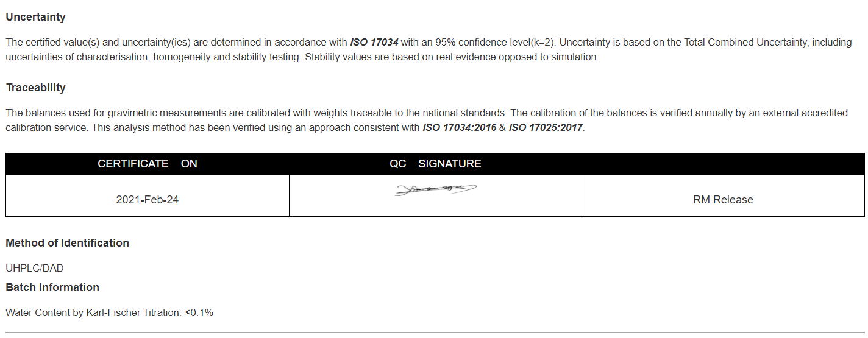Click the handwritten signature image
The width and height of the screenshot is (868, 338).
[x=435, y=190]
